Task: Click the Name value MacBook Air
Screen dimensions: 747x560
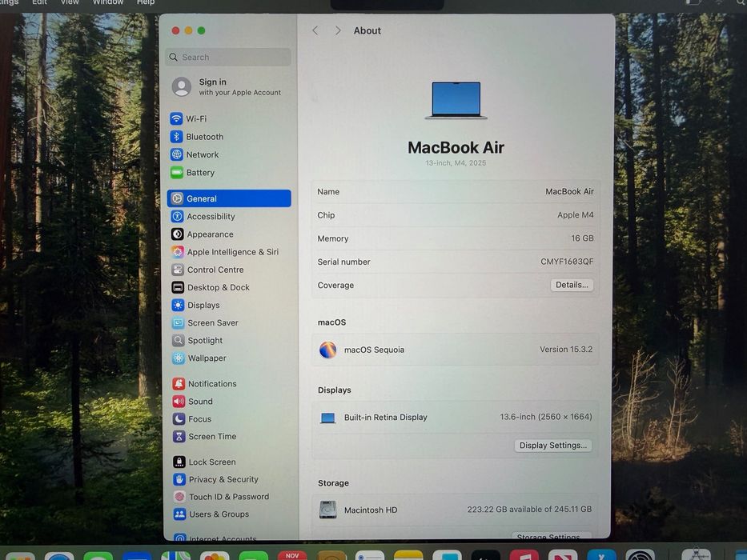Action: tap(569, 191)
